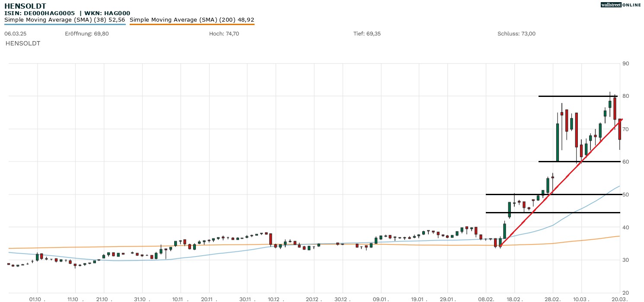
Task: Select the WKN: HAG000 text
Action: 107,13
